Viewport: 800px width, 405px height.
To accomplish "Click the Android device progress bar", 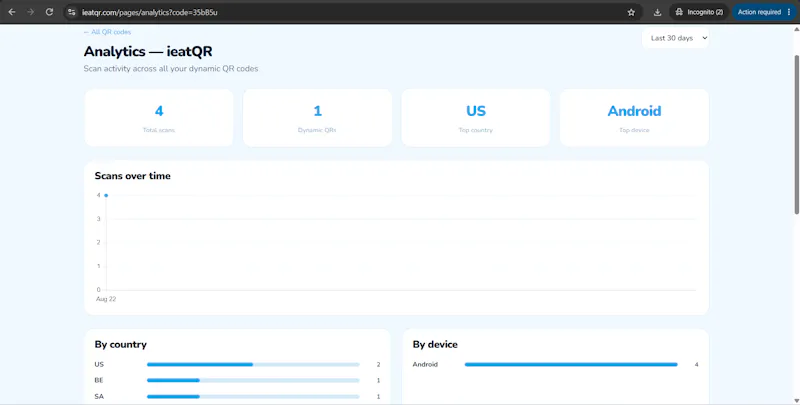I will (571, 365).
